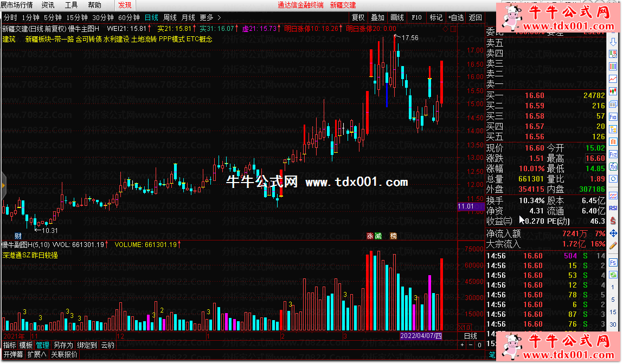This screenshot has width=623, height=364.
Task: Select the candlestick chart icon in sidebar
Action: [x=613, y=92]
